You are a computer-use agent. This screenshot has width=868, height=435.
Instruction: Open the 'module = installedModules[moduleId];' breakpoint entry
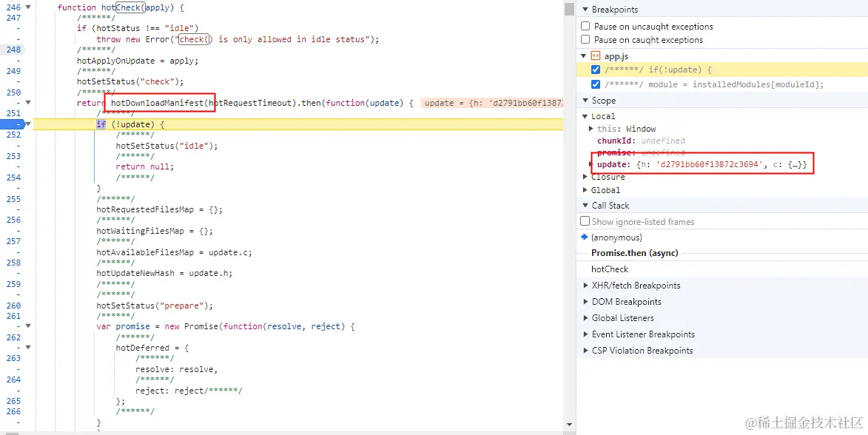point(715,84)
